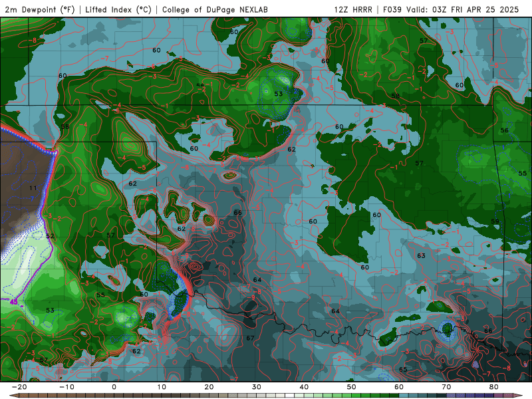
Task: Click the "12Z HRRR" model run label
Action: pyautogui.click(x=353, y=10)
